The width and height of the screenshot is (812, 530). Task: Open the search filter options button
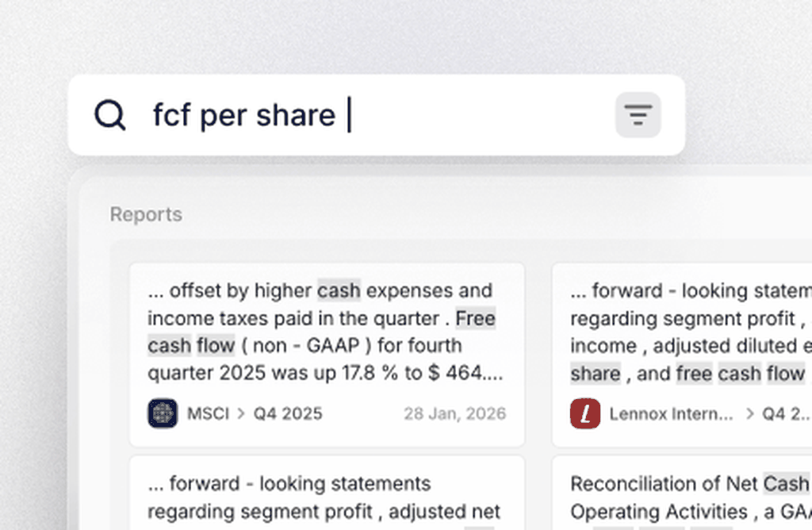pos(638,115)
